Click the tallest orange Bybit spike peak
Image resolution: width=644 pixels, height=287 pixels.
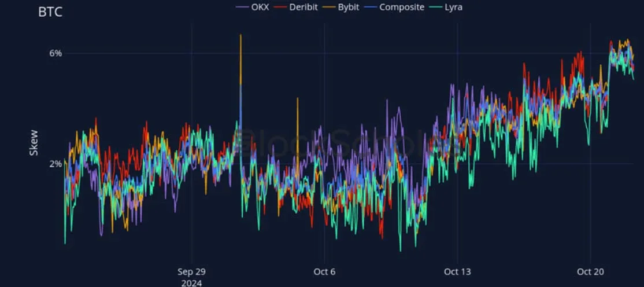click(240, 35)
